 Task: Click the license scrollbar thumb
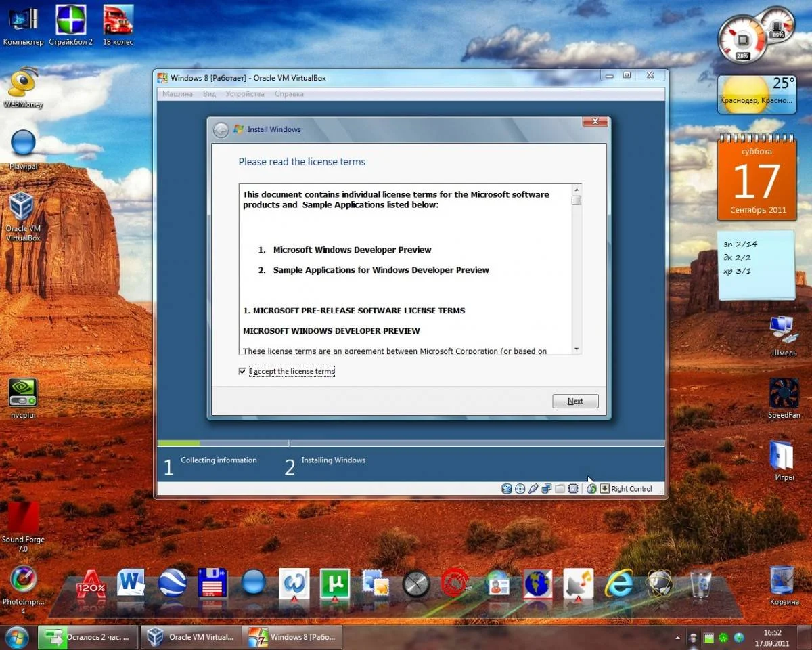pyautogui.click(x=577, y=200)
